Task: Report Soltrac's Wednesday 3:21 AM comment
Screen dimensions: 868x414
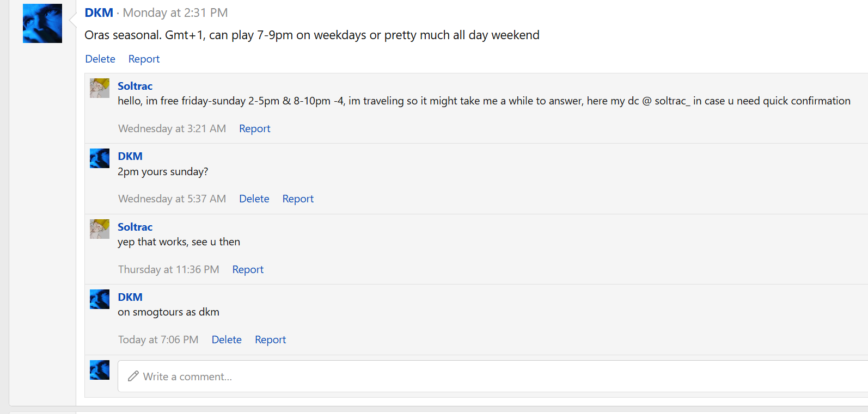Action: pyautogui.click(x=255, y=128)
